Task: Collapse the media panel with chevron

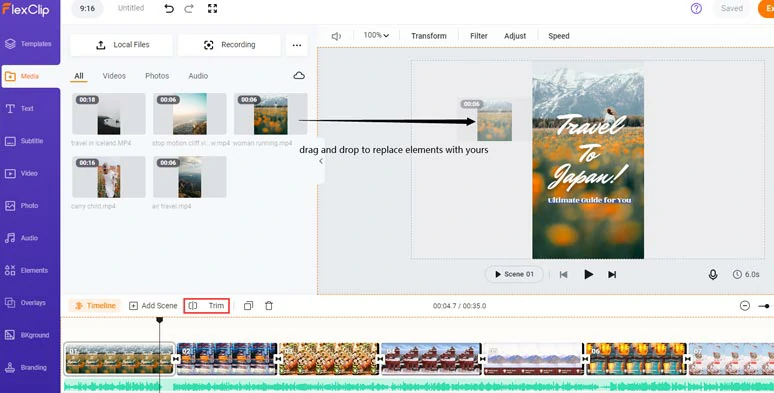Action: point(321,161)
